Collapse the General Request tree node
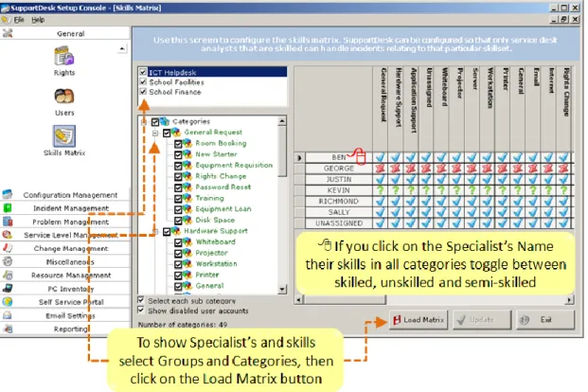588x392 pixels. point(155,133)
